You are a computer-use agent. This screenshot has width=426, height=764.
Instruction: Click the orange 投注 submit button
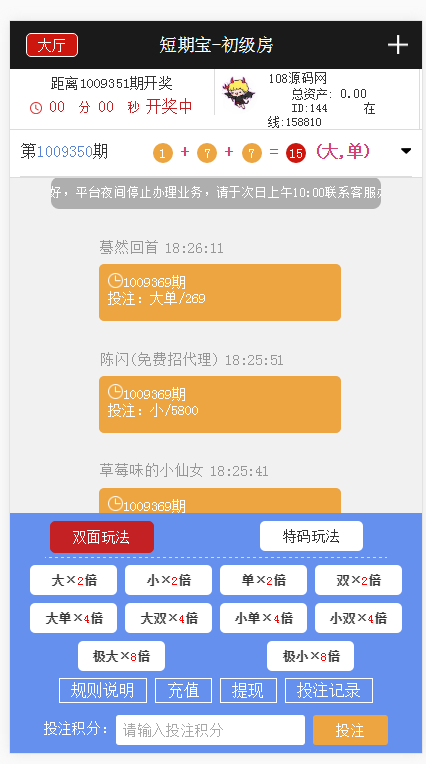click(350, 730)
